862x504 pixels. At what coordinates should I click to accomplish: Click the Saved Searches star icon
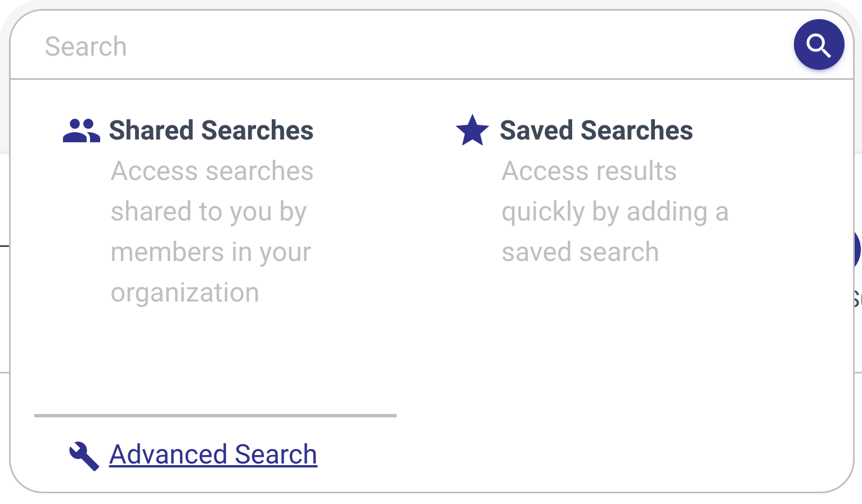(x=472, y=130)
